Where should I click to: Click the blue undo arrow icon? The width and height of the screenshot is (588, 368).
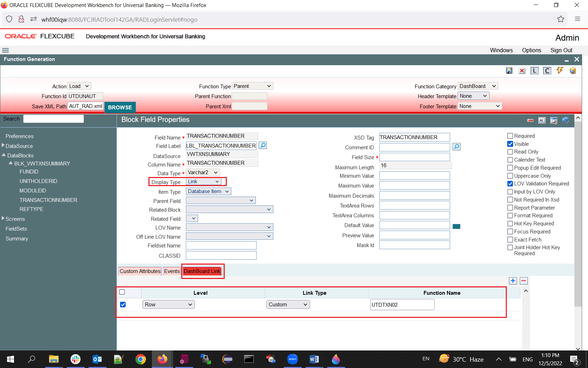pyautogui.click(x=565, y=121)
